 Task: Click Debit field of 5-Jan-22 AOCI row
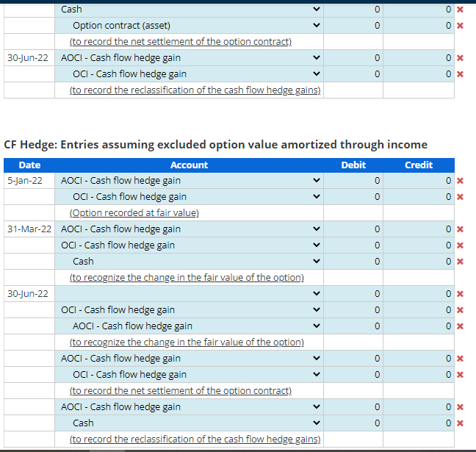(353, 181)
